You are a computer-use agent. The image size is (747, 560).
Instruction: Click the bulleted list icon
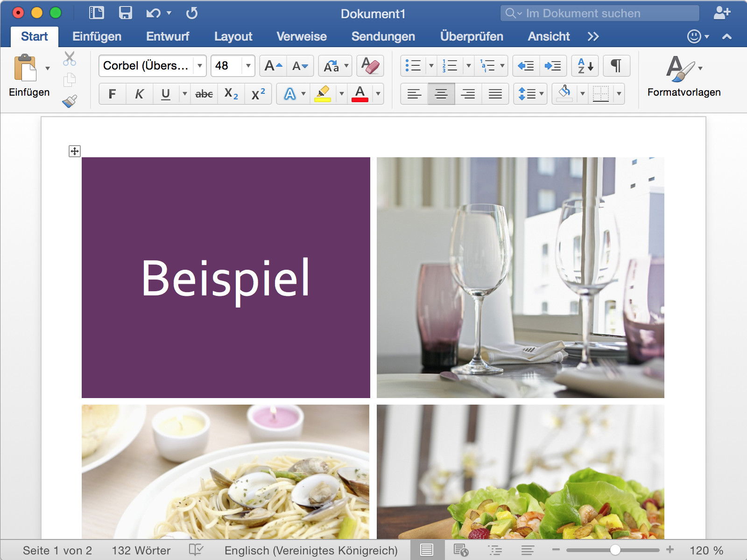tap(413, 66)
